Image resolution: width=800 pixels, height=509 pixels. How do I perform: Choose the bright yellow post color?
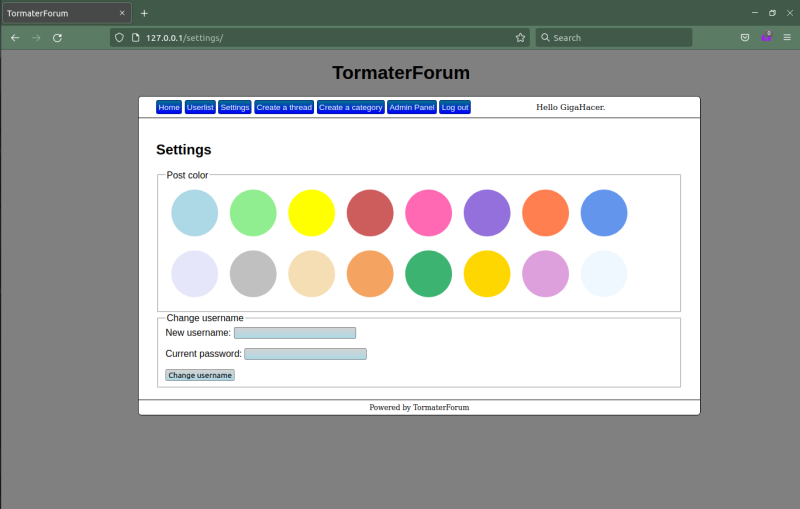coord(311,213)
